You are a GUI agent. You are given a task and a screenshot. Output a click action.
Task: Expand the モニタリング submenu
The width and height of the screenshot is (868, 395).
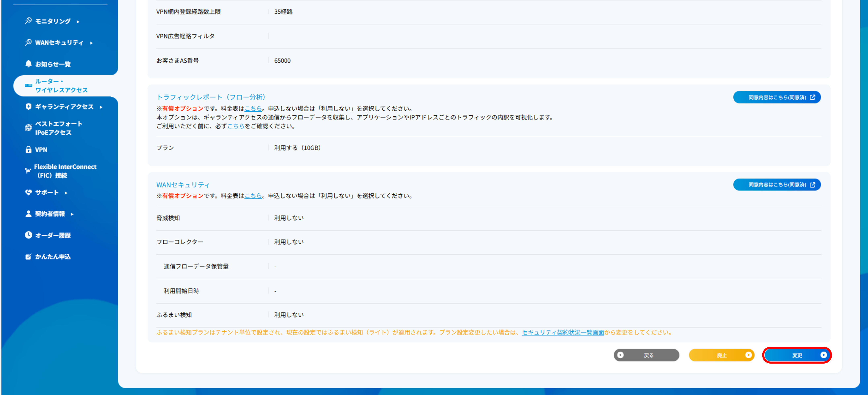tap(78, 21)
